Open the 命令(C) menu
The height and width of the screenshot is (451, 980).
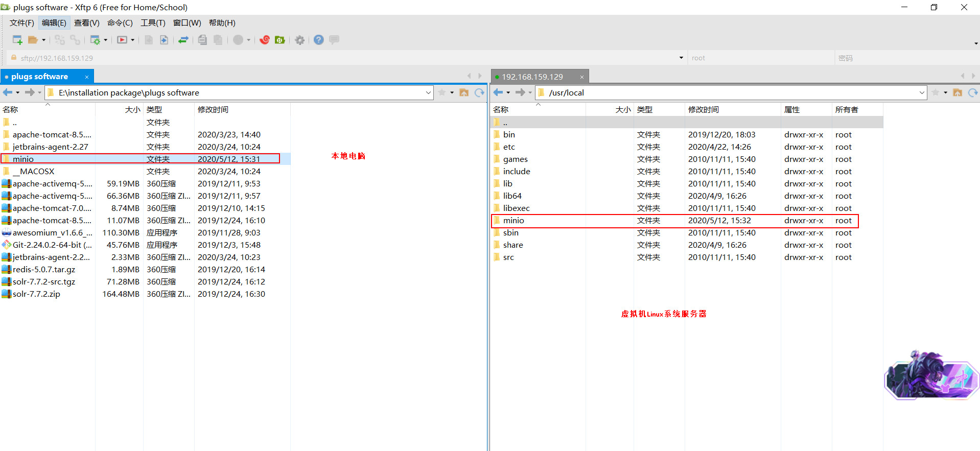point(120,22)
